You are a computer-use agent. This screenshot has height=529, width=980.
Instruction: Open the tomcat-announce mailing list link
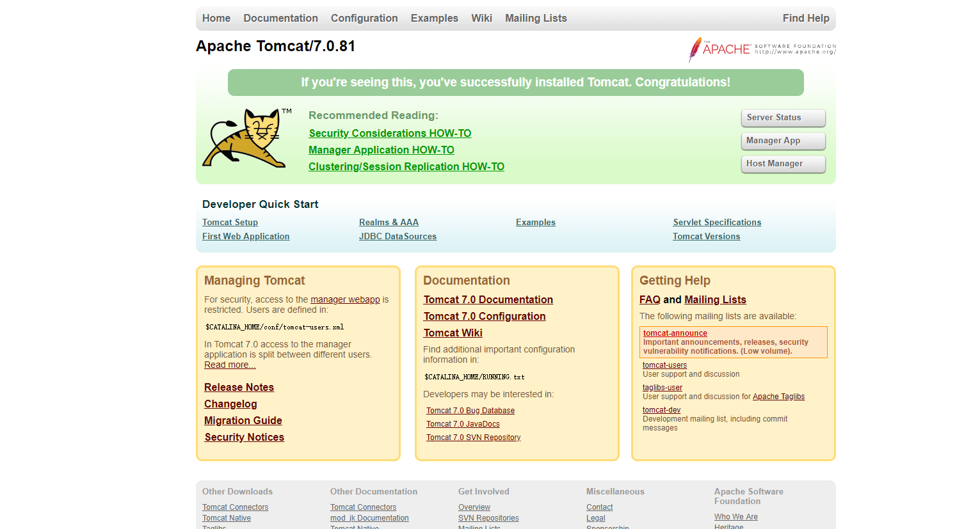coord(675,333)
